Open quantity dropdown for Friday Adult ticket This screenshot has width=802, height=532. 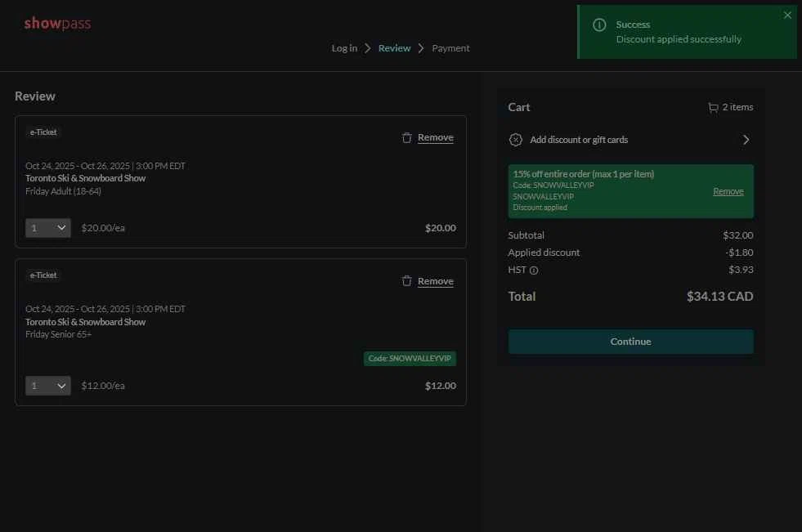click(48, 228)
